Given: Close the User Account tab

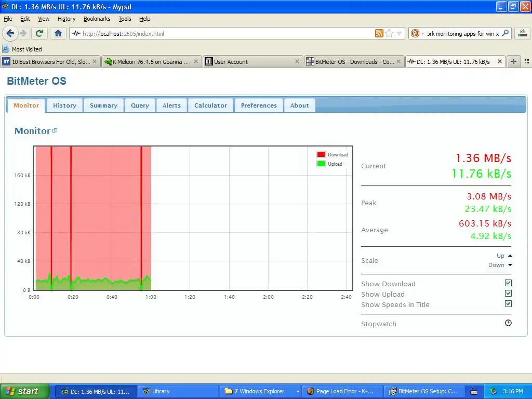Looking at the screenshot, I should coord(297,61).
